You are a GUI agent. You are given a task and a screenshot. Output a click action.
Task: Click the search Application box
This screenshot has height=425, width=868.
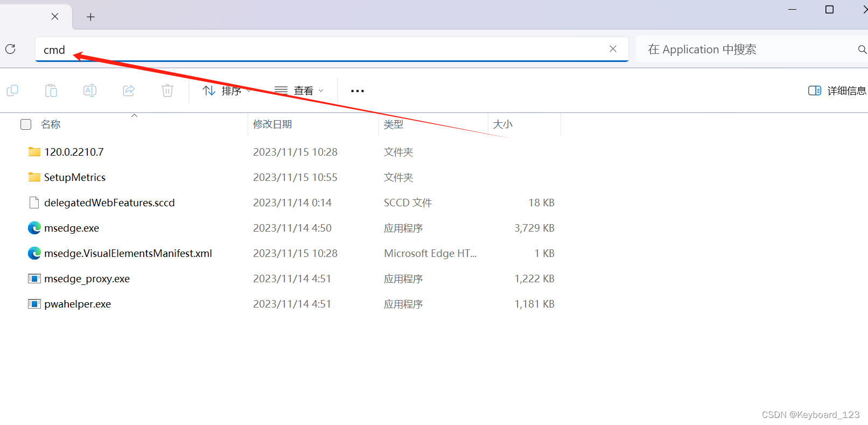(752, 50)
